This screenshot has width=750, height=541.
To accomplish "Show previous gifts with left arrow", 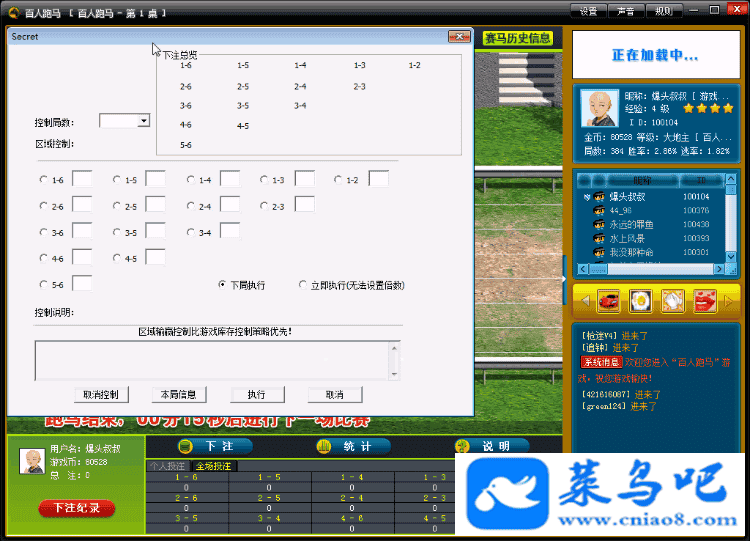I will click(585, 301).
